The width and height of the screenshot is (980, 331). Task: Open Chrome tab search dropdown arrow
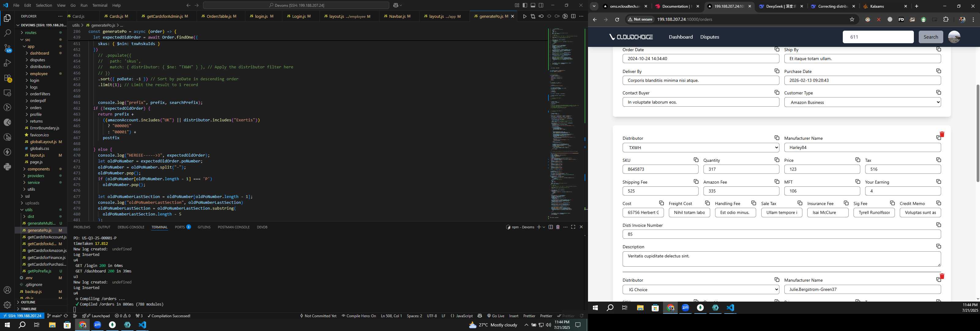[x=594, y=6]
